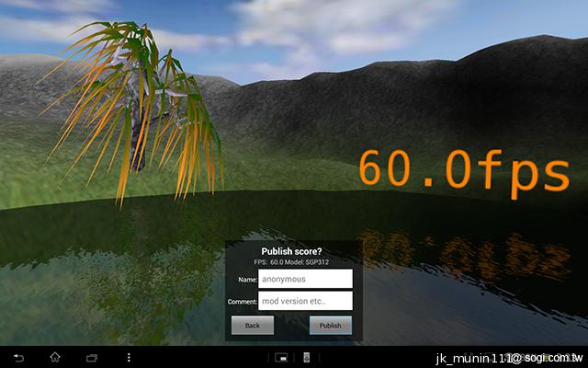Tap the Android back navigation arrow

18,357
